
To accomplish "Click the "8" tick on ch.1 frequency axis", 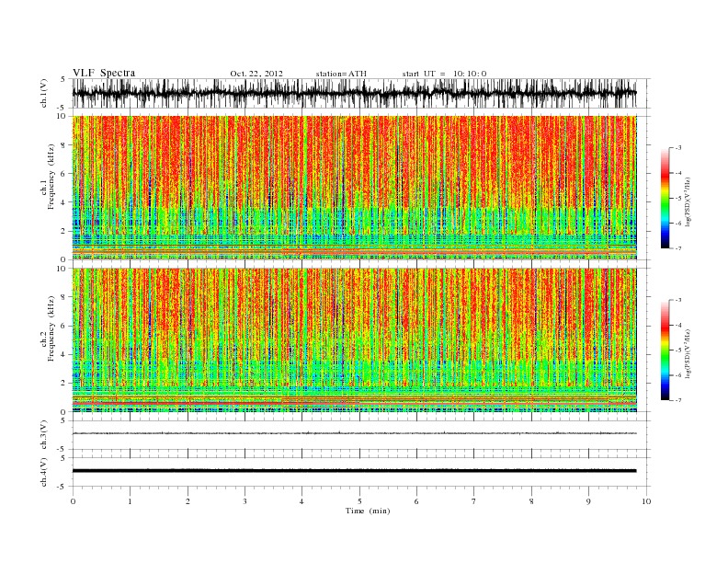I will [64, 145].
